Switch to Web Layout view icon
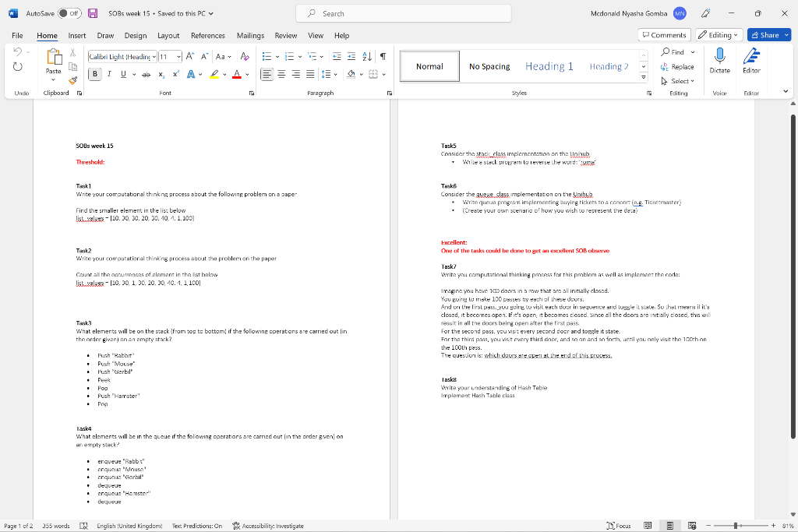This screenshot has width=798, height=532. point(692,526)
